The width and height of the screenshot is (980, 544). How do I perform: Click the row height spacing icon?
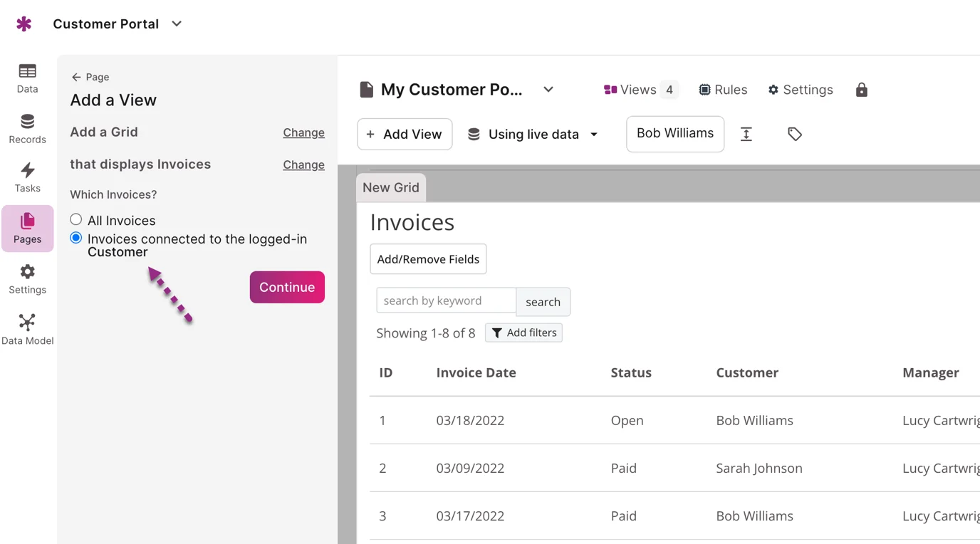tap(746, 134)
